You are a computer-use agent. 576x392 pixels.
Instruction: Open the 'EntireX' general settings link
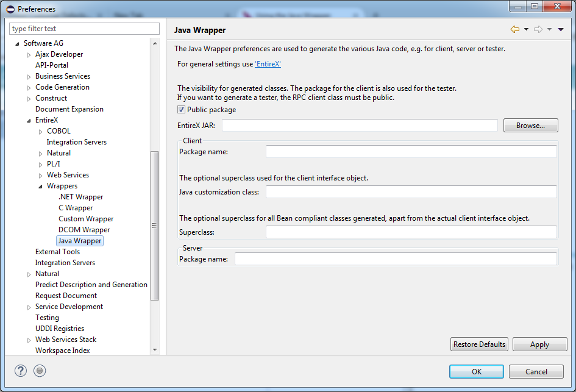(x=268, y=64)
